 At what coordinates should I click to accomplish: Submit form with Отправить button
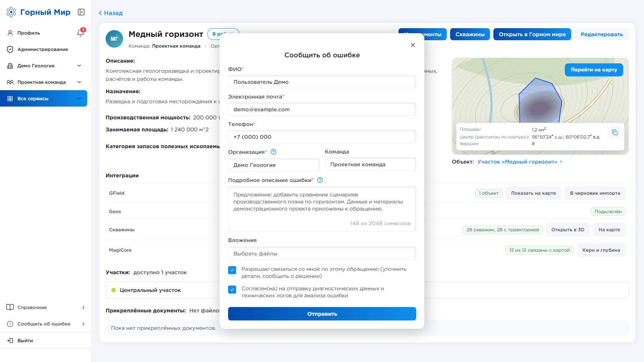click(322, 314)
